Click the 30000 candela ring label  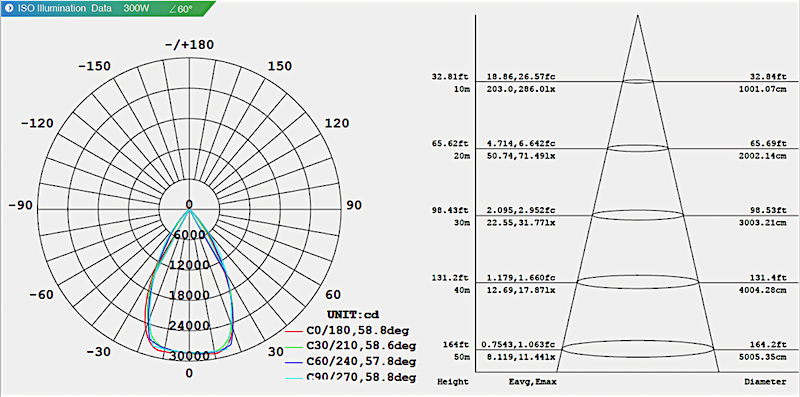(189, 356)
